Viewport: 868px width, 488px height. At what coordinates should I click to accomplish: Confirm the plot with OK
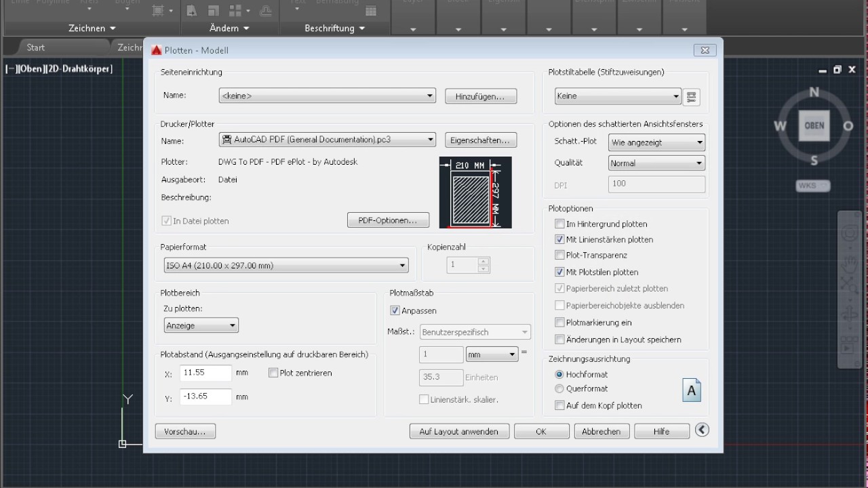point(541,431)
